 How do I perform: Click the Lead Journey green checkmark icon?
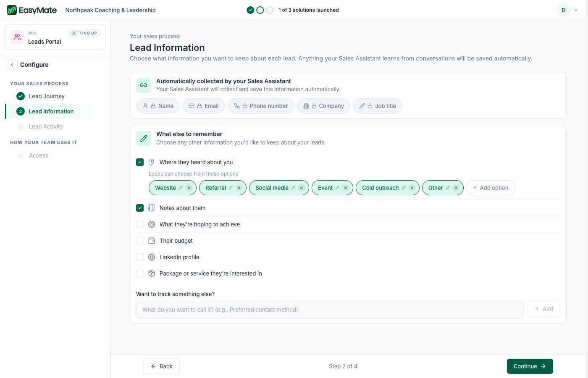pyautogui.click(x=21, y=96)
